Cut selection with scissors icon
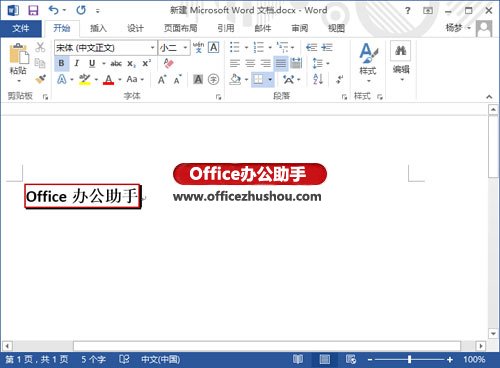 (x=40, y=47)
